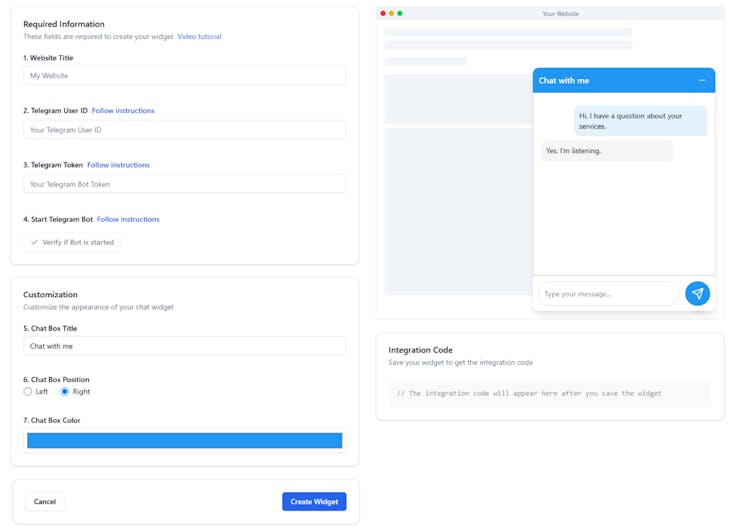
Task: Click the red dot in the preview window
Action: tap(383, 13)
